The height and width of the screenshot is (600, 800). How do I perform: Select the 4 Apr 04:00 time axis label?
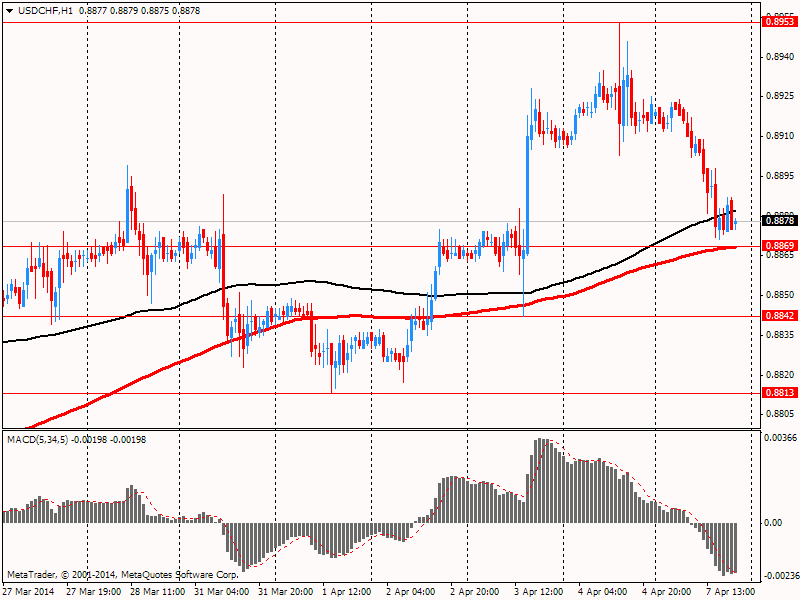603,591
